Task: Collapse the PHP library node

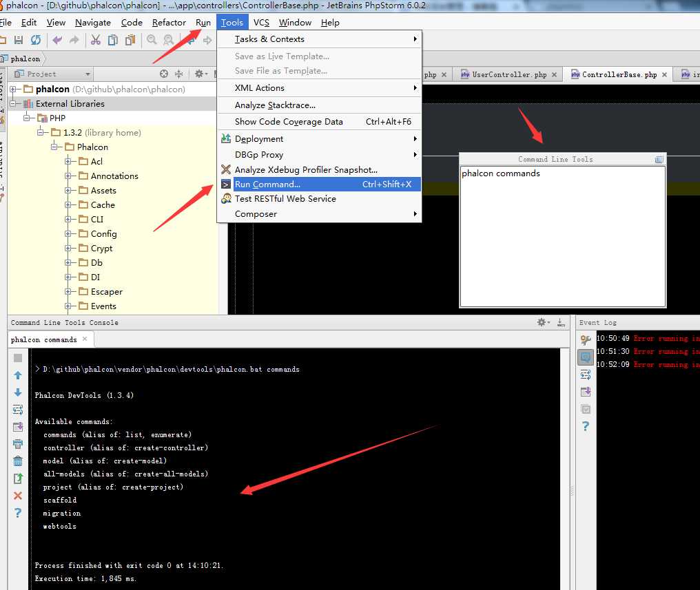Action: (27, 118)
